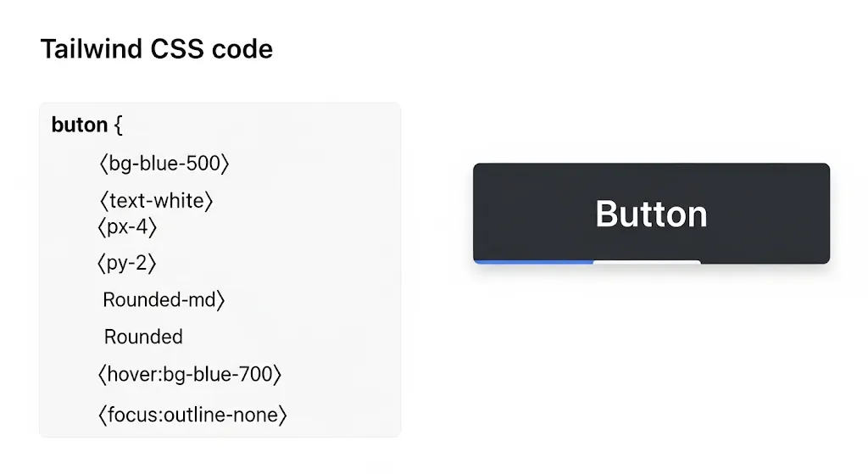Click the word 'code' in the heading
This screenshot has width=868, height=474.
242,49
